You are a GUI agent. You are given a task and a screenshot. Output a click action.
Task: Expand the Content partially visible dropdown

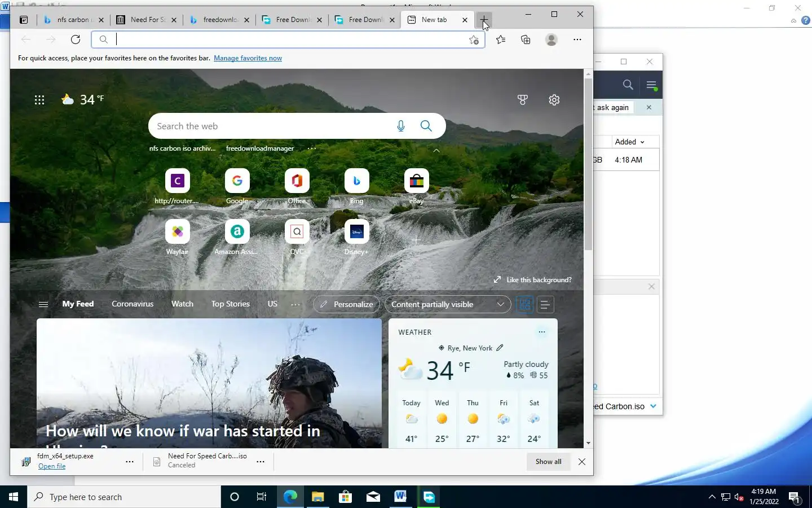pyautogui.click(x=448, y=304)
